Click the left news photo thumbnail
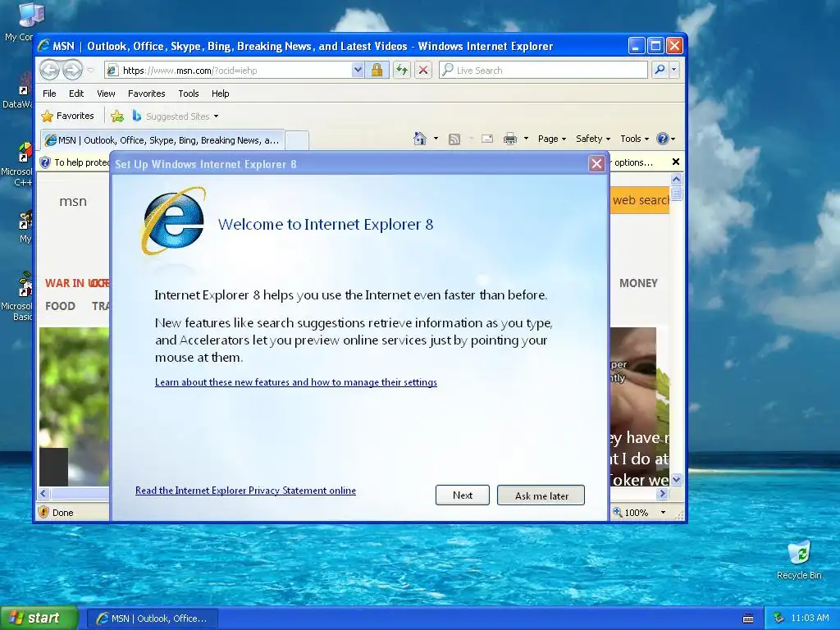This screenshot has width=840, height=630. point(74,407)
